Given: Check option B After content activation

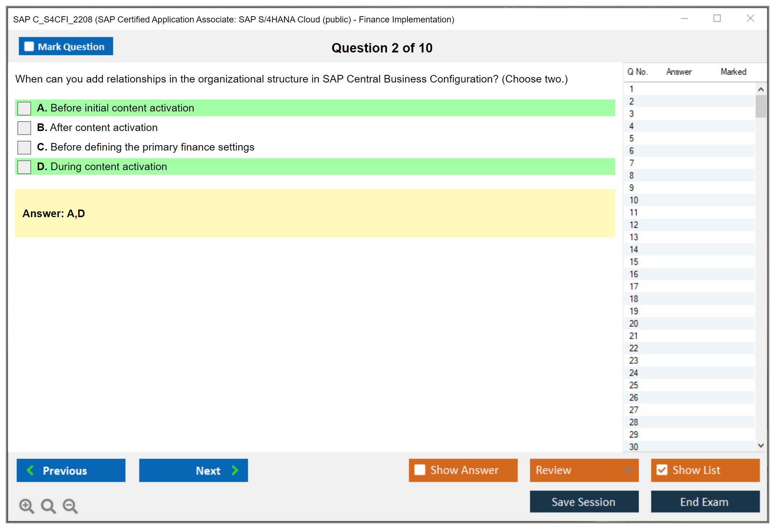Looking at the screenshot, I should [24, 128].
